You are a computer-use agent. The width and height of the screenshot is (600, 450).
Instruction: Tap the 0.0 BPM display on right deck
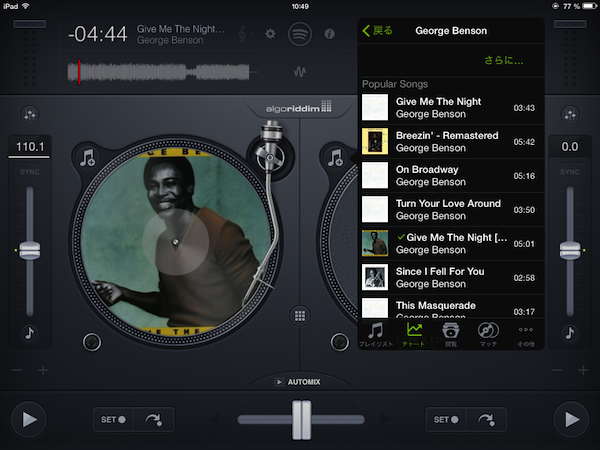(570, 147)
